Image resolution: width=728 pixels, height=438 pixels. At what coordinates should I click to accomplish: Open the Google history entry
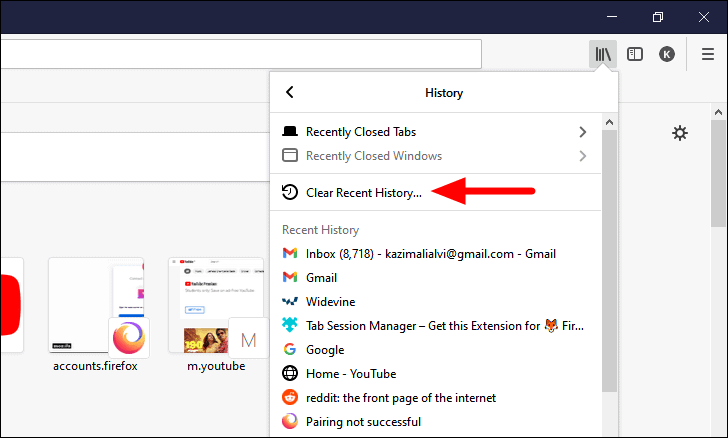[x=435, y=350]
